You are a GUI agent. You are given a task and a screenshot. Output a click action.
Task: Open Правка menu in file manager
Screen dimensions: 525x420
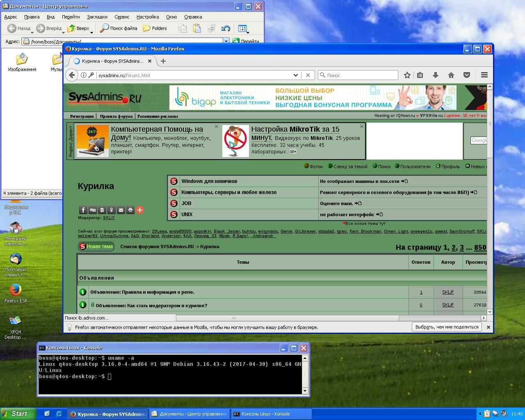click(32, 17)
